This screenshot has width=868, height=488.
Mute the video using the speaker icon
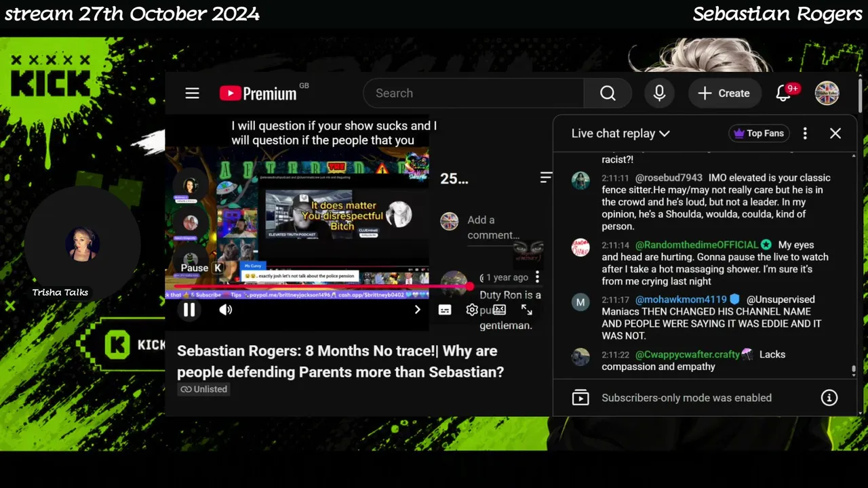click(226, 310)
